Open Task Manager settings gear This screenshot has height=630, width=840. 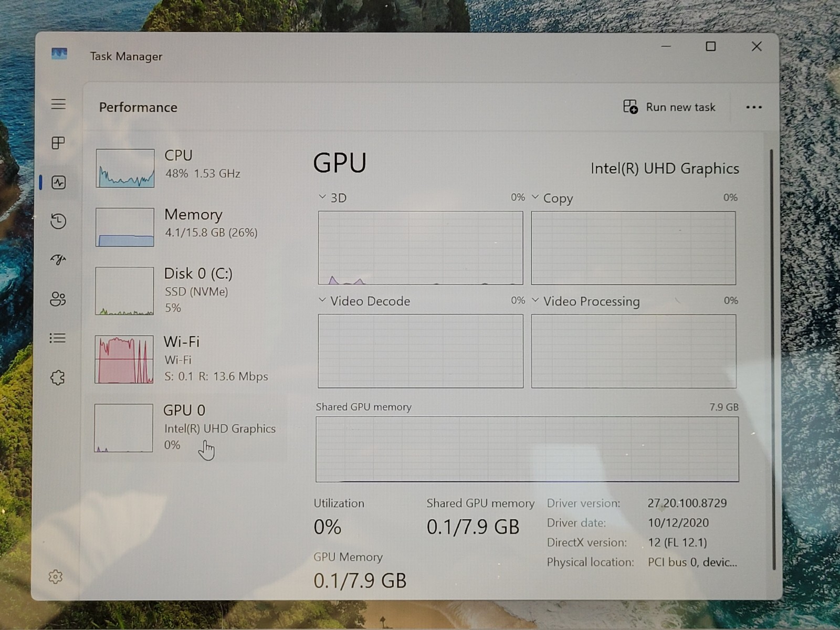coord(55,577)
